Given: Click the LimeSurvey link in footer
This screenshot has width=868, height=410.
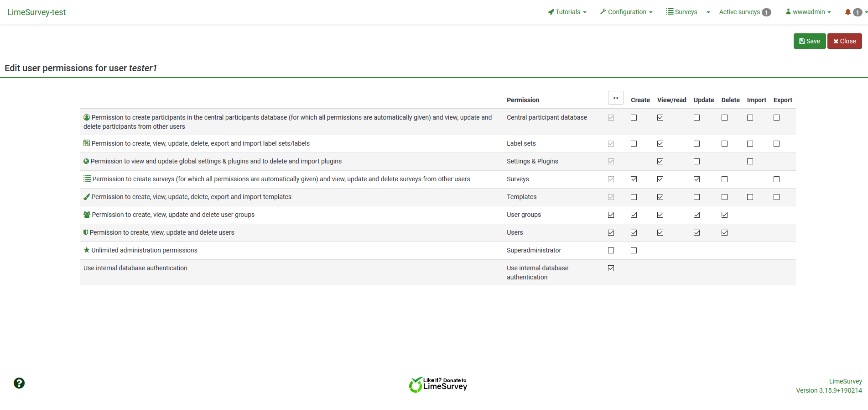Looking at the screenshot, I should (x=845, y=381).
